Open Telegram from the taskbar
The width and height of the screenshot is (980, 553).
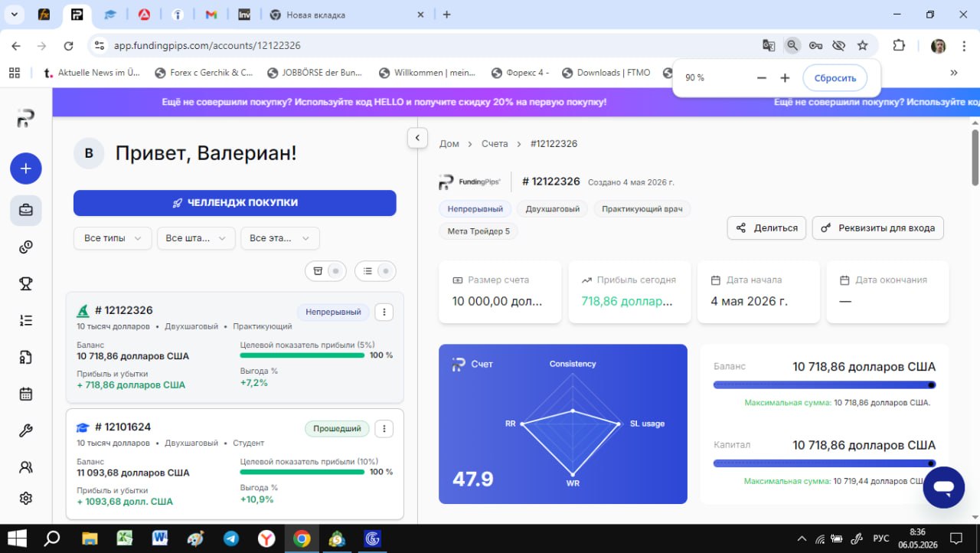[230, 538]
